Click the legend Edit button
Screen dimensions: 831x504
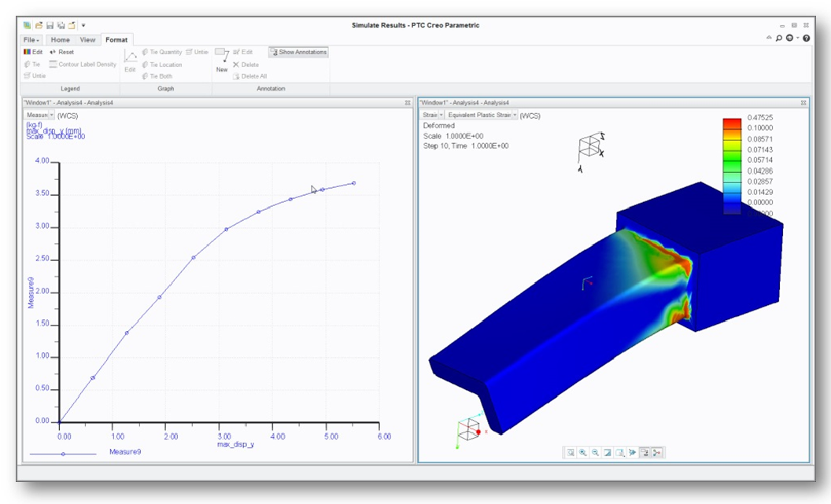pyautogui.click(x=33, y=52)
